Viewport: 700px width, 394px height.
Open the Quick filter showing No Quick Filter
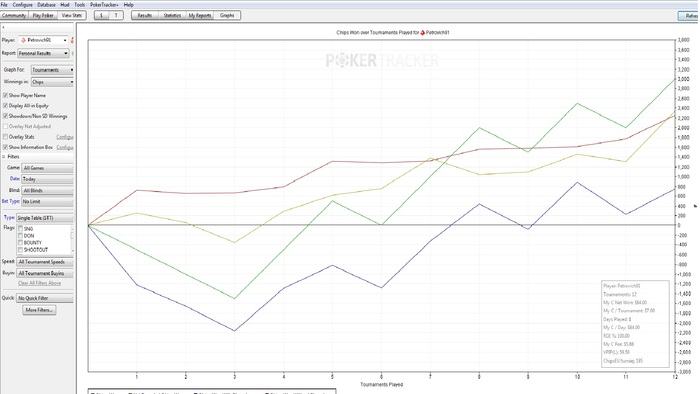(45, 298)
